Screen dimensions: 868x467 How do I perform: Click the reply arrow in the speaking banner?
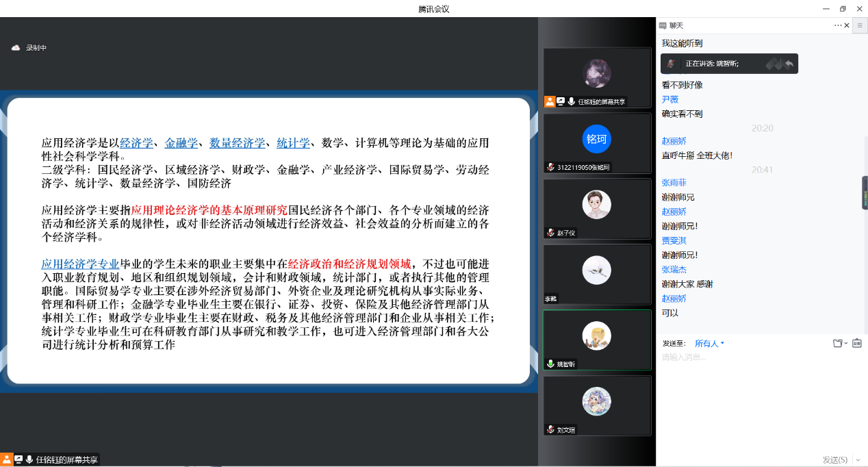(789, 64)
